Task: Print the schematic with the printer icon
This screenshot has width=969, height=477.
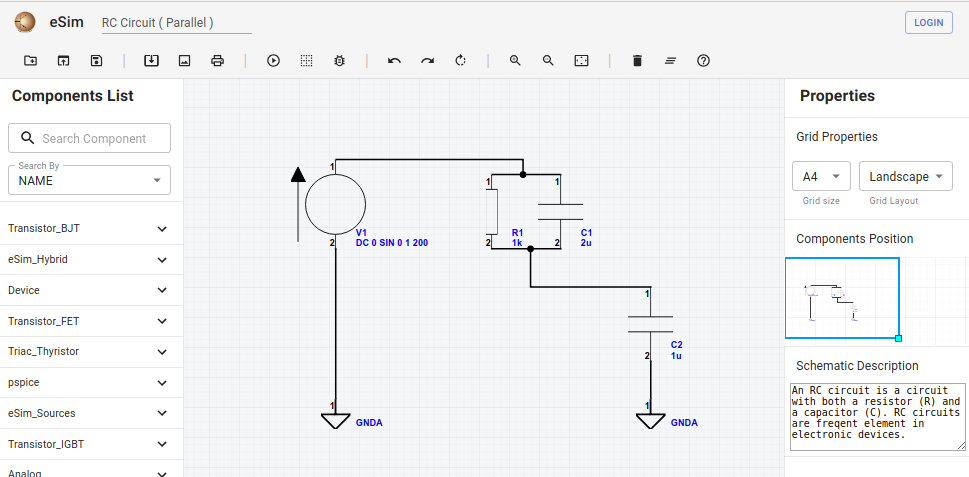Action: (218, 61)
